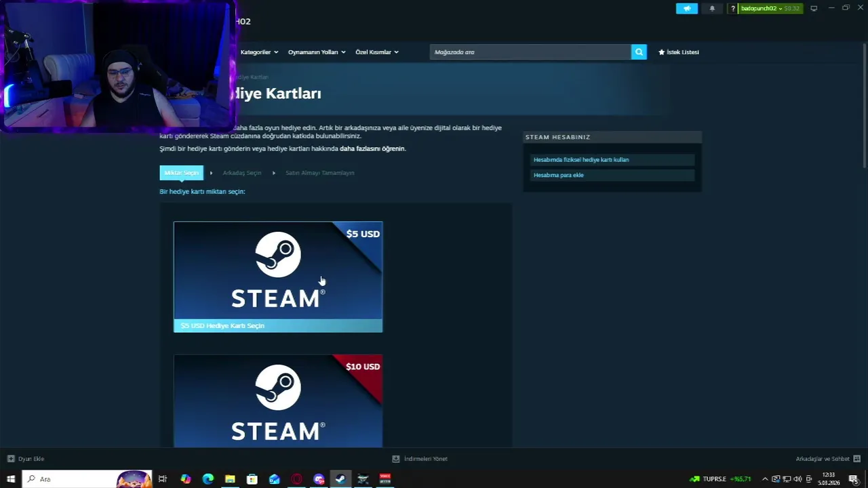Click the taskbar Ara search box
The height and width of the screenshot is (488, 868).
pyautogui.click(x=87, y=479)
